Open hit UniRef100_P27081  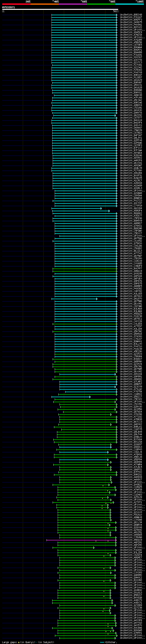131,65
